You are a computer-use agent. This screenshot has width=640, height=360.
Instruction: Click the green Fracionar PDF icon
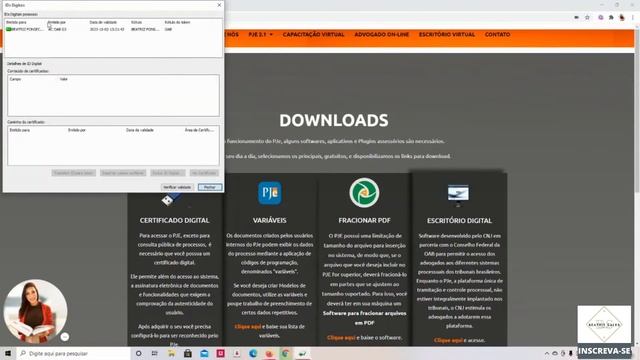click(364, 193)
